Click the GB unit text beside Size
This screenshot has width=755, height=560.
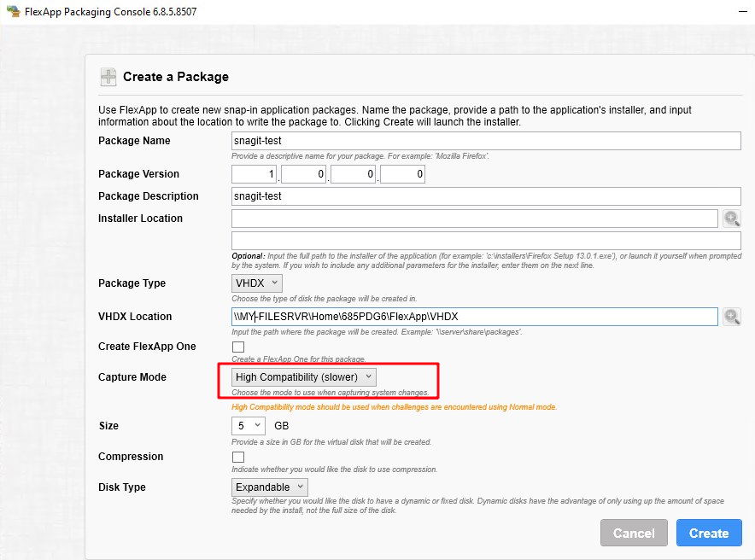pyautogui.click(x=282, y=426)
